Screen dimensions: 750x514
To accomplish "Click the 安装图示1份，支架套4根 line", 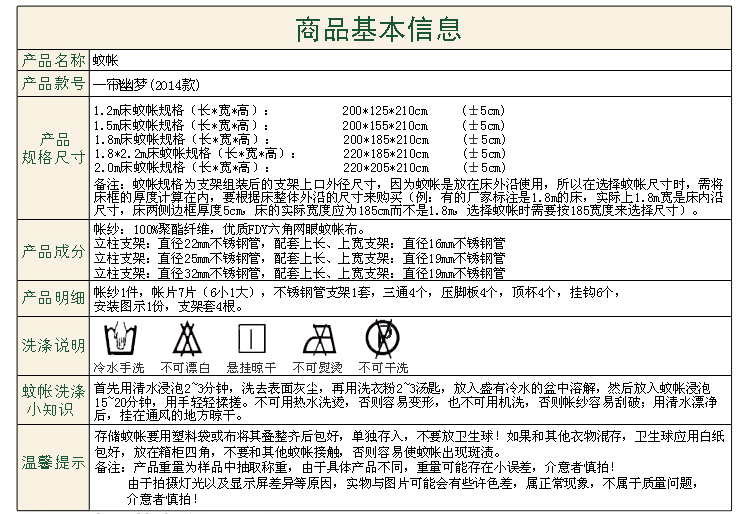I will tap(168, 306).
